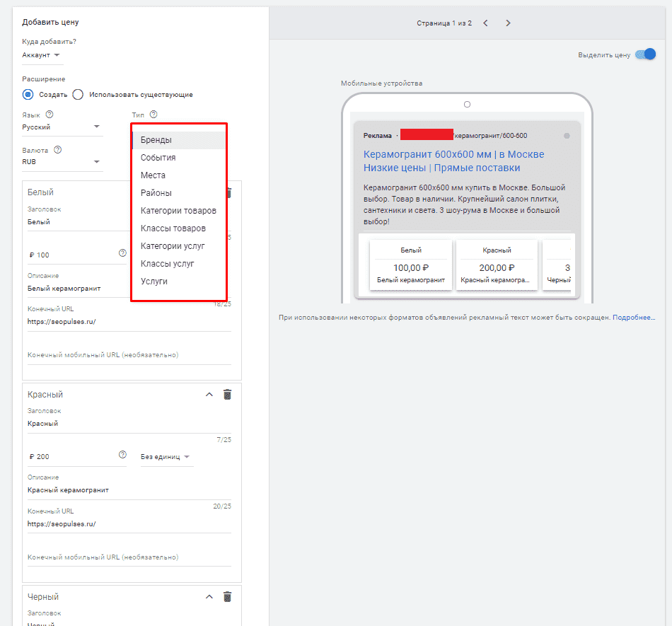The height and width of the screenshot is (626, 672).
Task: Edit the Красный item's Конечный URL field
Action: [129, 524]
